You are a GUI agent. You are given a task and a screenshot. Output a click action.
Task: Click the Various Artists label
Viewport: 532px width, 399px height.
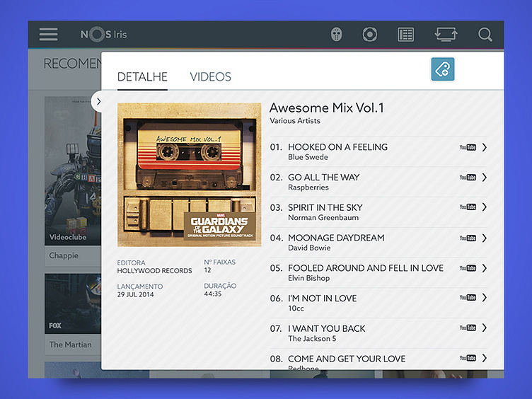(x=295, y=121)
